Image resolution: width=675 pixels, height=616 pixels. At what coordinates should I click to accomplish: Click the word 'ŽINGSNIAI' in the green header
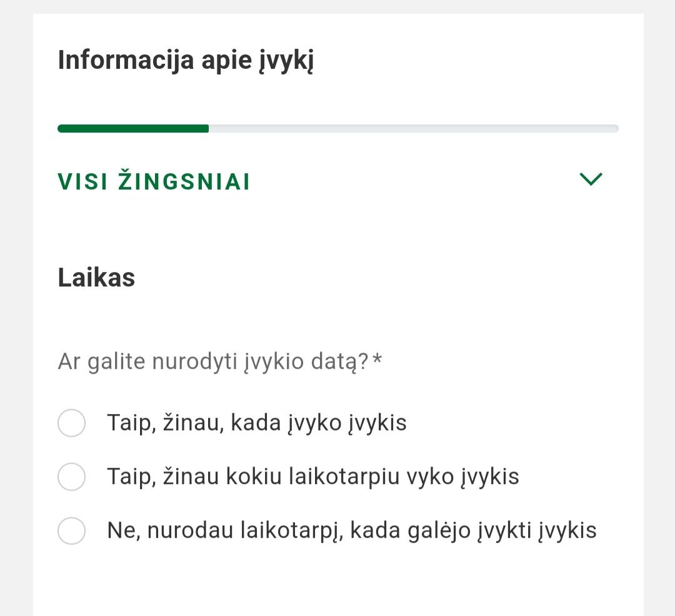coord(184,182)
